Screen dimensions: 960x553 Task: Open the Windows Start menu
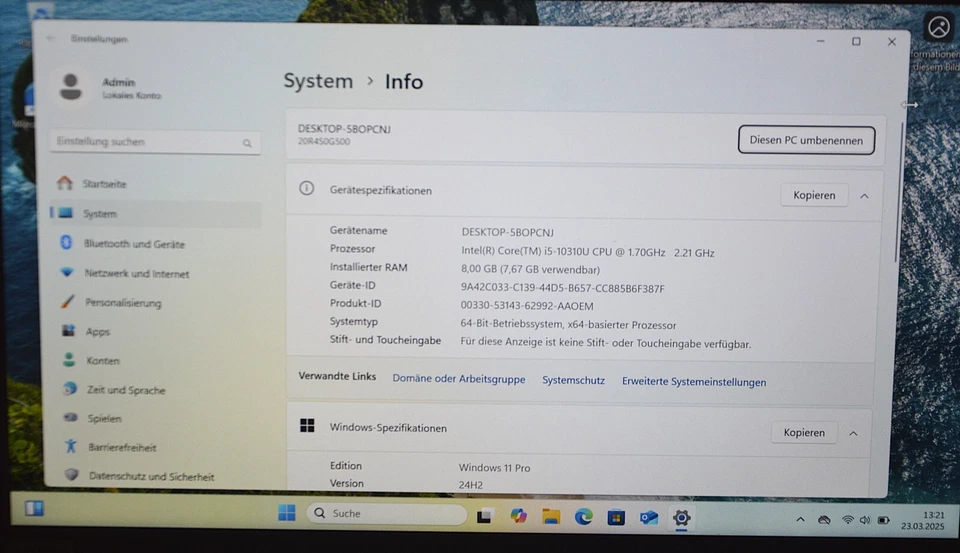(287, 513)
